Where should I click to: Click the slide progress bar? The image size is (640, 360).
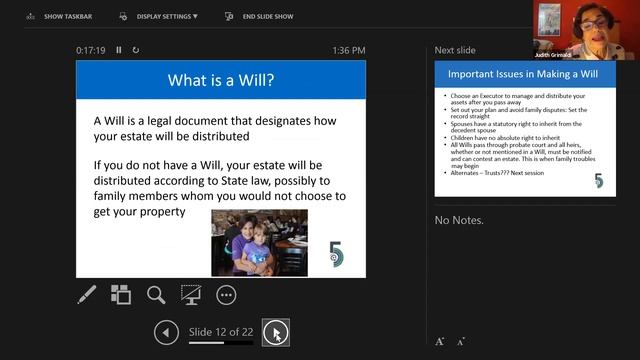click(x=221, y=342)
